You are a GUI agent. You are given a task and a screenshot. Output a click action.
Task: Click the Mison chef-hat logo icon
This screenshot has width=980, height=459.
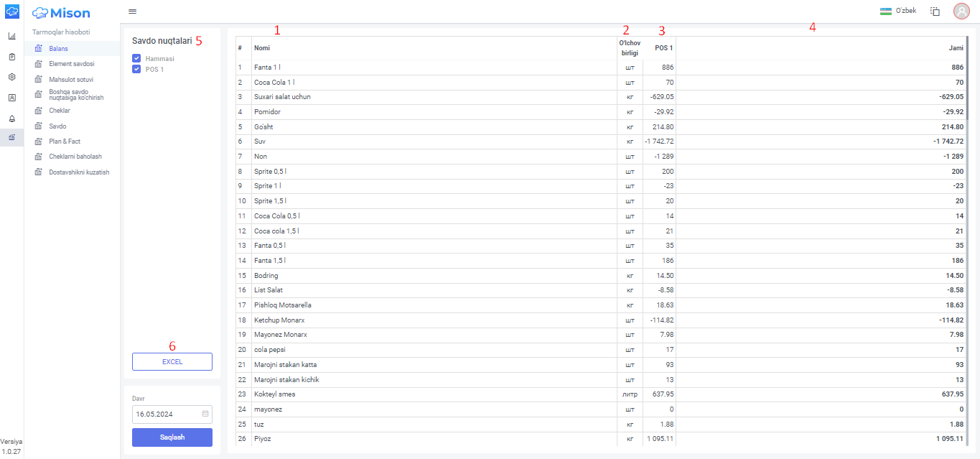coord(11,11)
